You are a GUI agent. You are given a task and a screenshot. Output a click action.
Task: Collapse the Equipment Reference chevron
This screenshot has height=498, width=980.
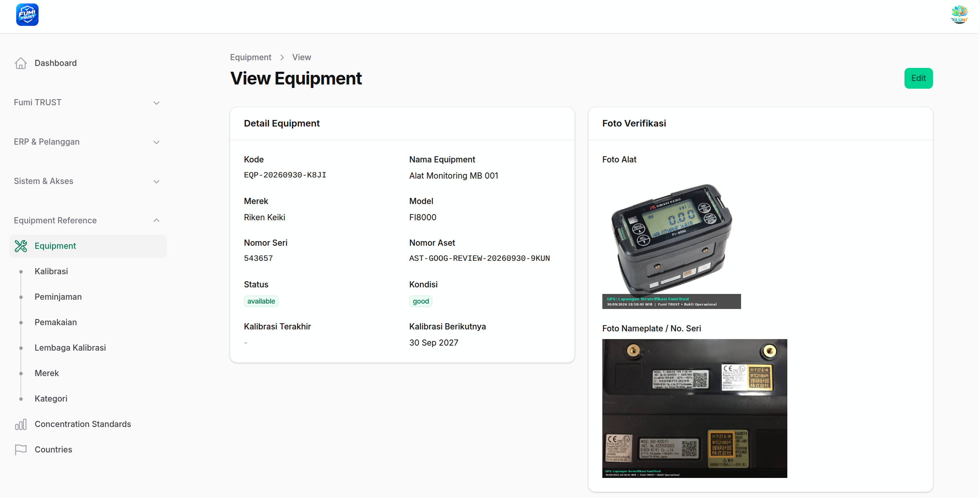pyautogui.click(x=156, y=220)
